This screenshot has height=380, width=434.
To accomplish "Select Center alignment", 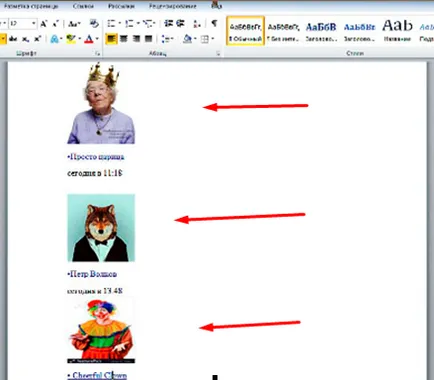I will [x=124, y=39].
